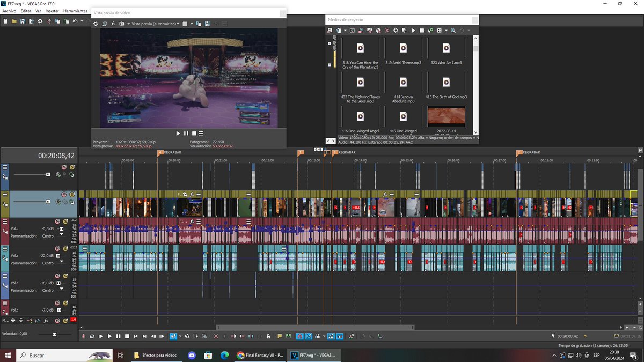This screenshot has height=362, width=644.
Task: Click the search magnifier in project media
Action: coord(453,31)
